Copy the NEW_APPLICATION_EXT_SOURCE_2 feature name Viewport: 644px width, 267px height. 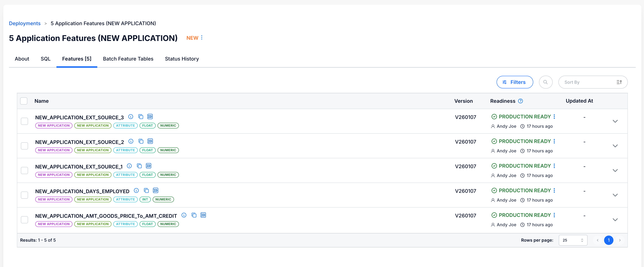pos(141,141)
